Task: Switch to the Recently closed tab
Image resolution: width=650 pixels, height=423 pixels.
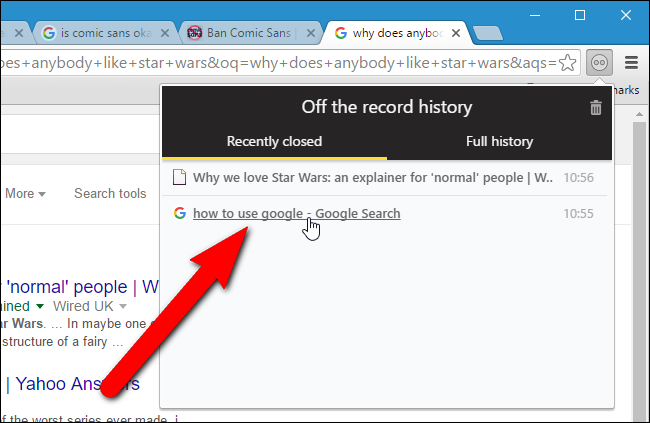Action: coord(274,142)
